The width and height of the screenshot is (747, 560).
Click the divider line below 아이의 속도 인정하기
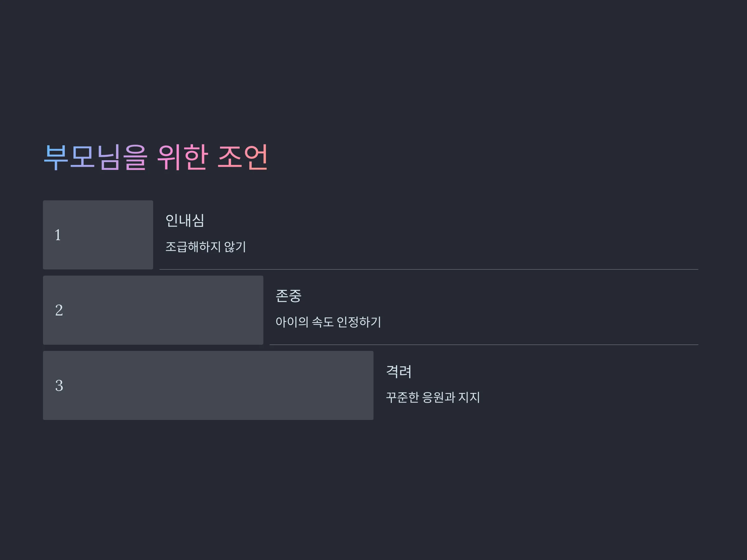click(x=484, y=345)
